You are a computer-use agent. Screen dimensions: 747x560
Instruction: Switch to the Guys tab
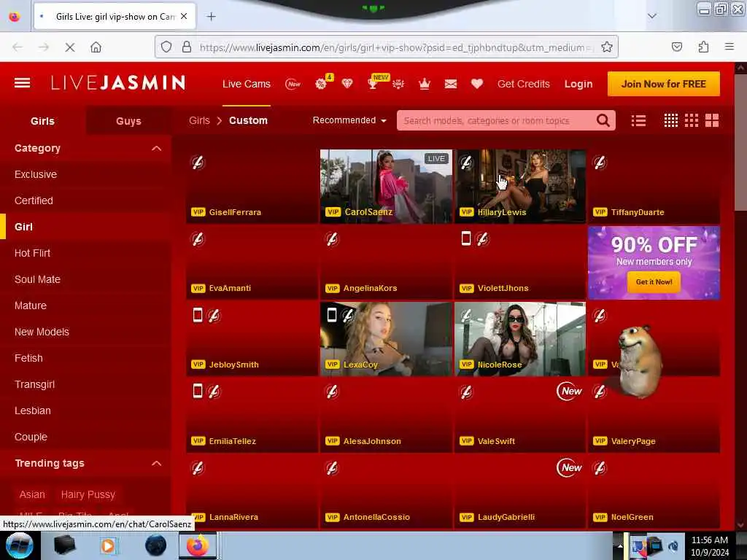pos(128,121)
